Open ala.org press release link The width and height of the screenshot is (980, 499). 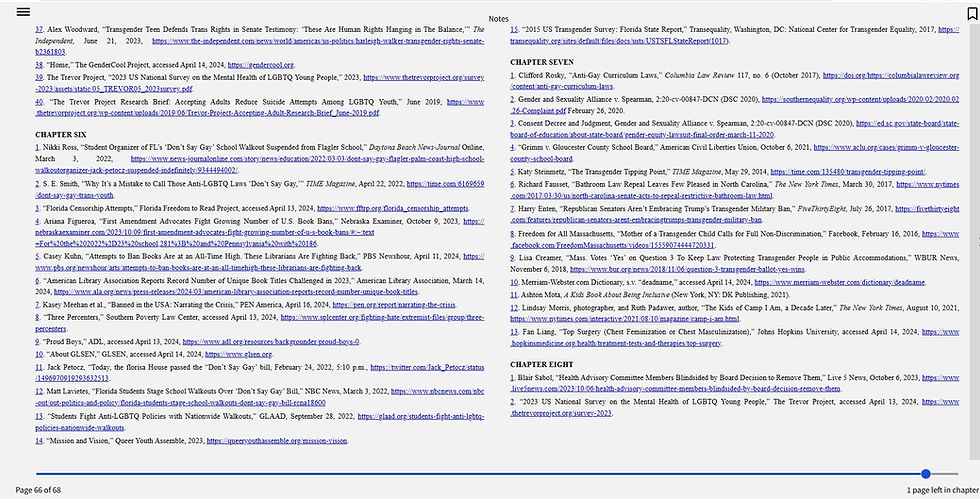pyautogui.click(x=236, y=292)
